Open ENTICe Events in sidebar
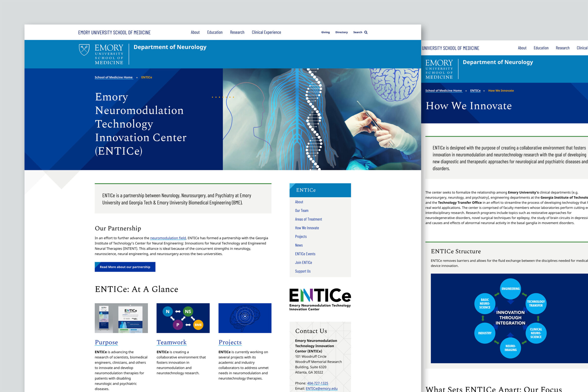This screenshot has width=588, height=392. coord(305,254)
